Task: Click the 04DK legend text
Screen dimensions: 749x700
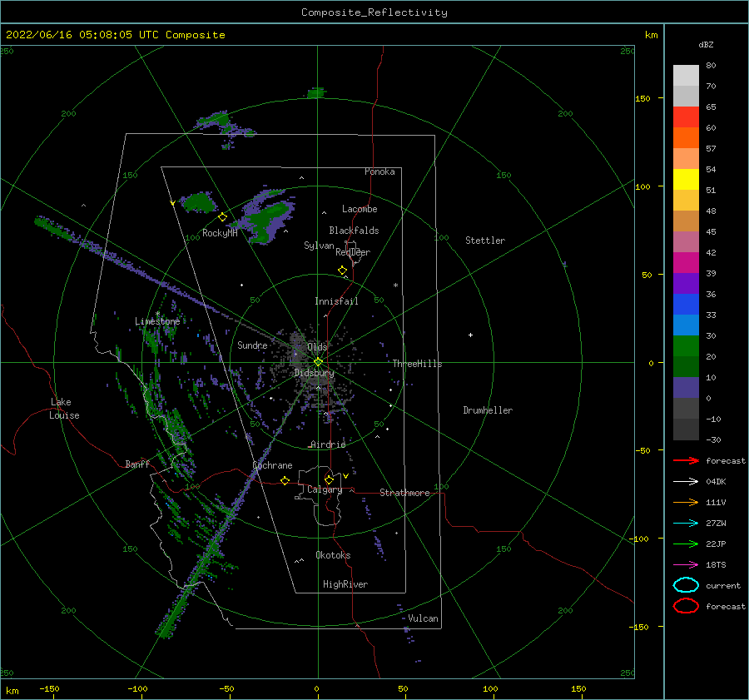Action: coord(716,482)
